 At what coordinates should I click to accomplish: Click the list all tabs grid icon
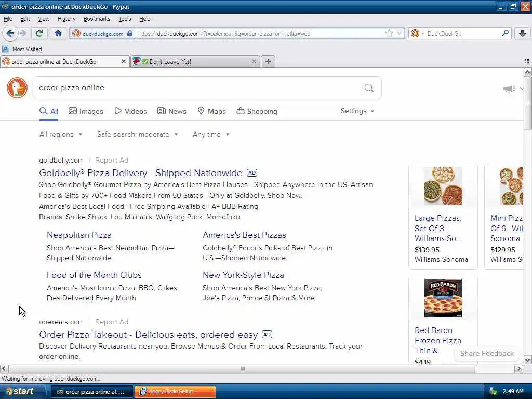click(x=527, y=61)
